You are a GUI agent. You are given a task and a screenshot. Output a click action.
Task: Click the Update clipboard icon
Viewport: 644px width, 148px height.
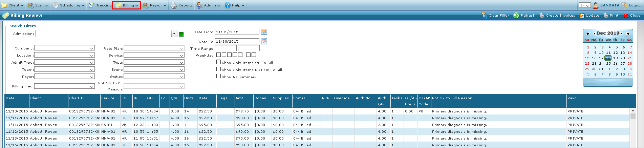pyautogui.click(x=582, y=16)
